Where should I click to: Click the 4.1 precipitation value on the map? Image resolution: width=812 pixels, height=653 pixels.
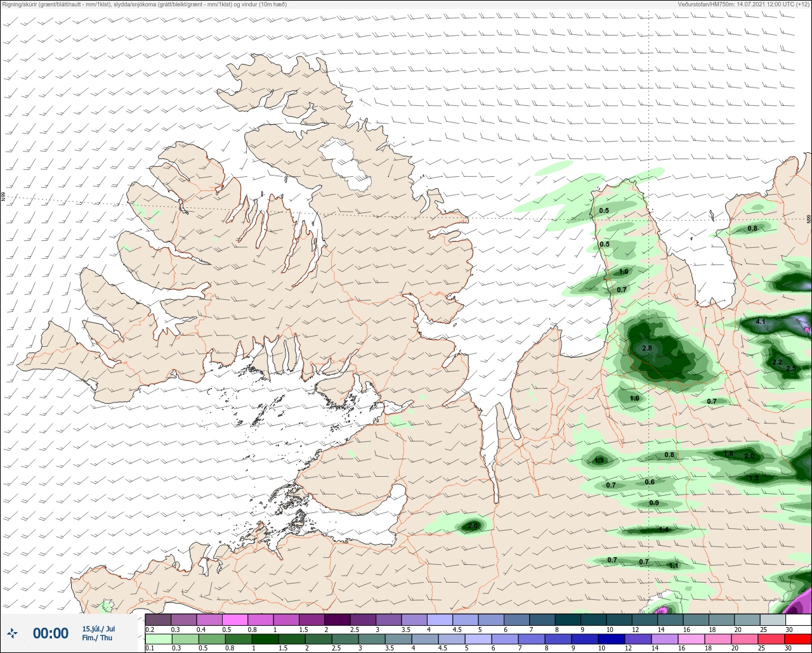point(761,322)
